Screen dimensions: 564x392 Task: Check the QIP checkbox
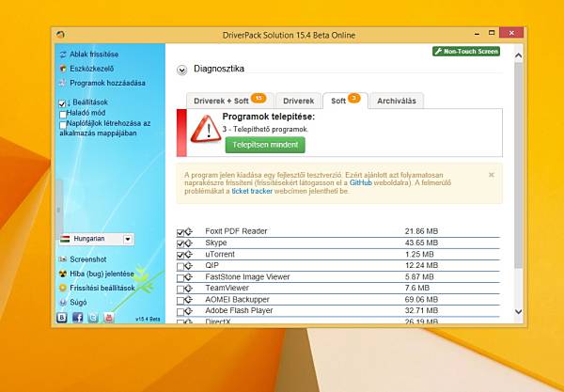click(x=180, y=267)
